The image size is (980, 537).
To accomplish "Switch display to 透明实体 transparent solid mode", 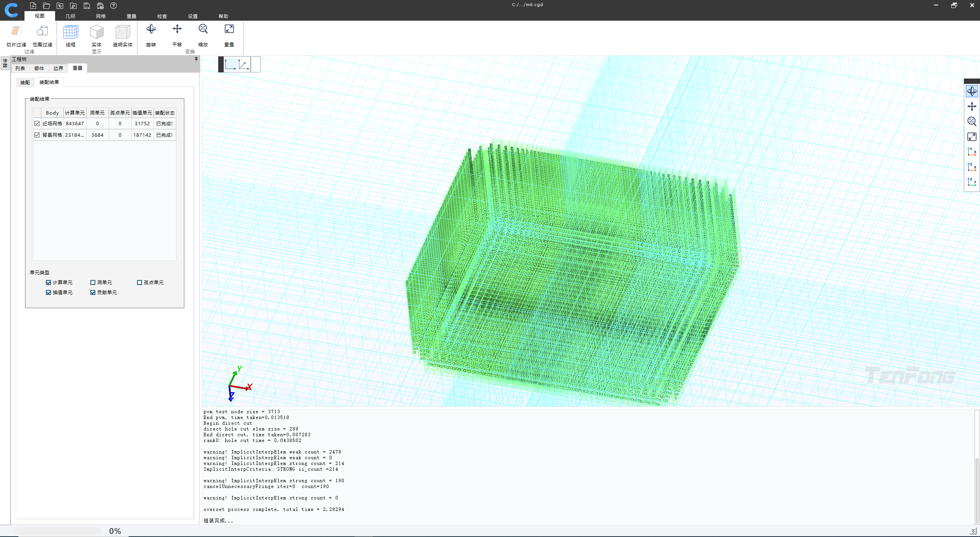I will (x=122, y=36).
